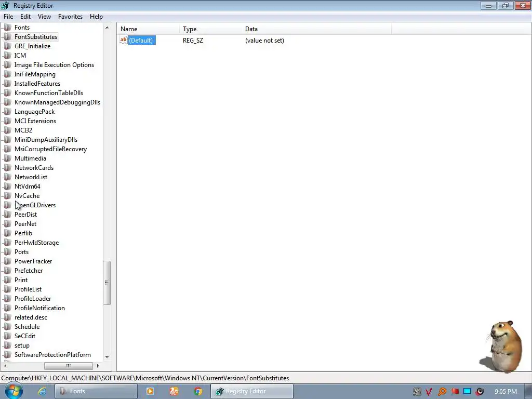
Task: Click the tree pane scroll up arrow
Action: (107, 28)
